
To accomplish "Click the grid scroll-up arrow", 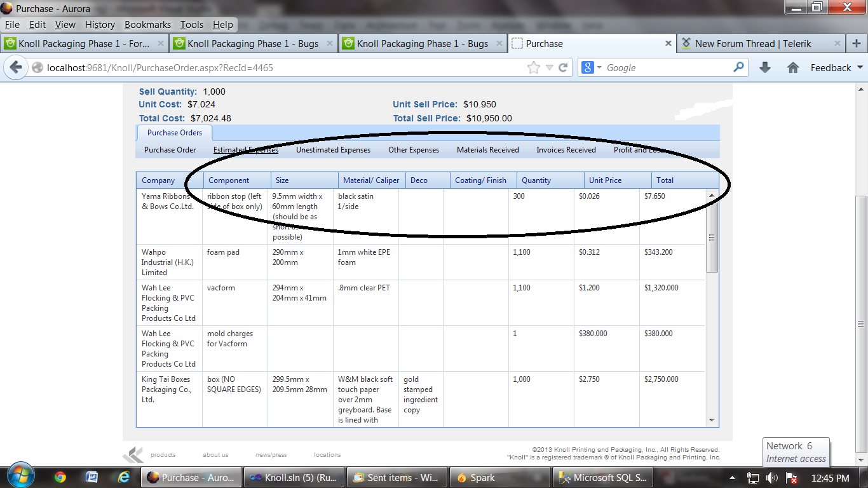I will (x=712, y=194).
